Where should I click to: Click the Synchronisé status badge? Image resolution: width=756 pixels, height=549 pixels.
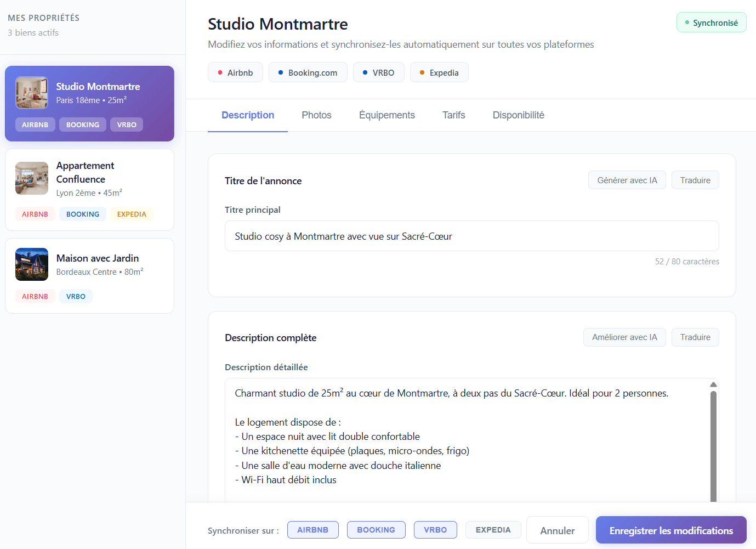(712, 22)
